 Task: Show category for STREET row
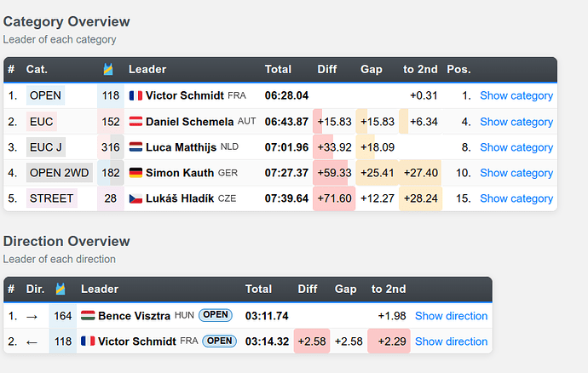click(x=516, y=198)
